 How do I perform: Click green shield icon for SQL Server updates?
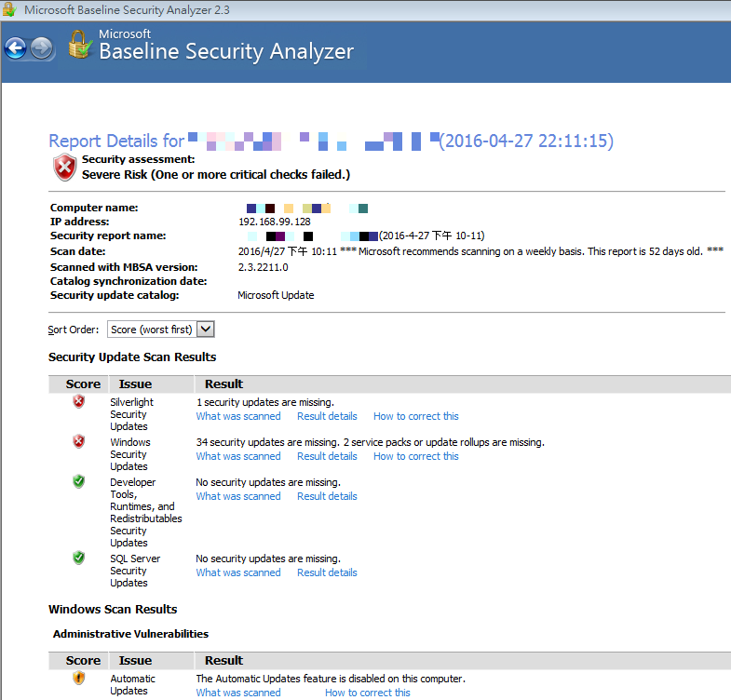79,558
